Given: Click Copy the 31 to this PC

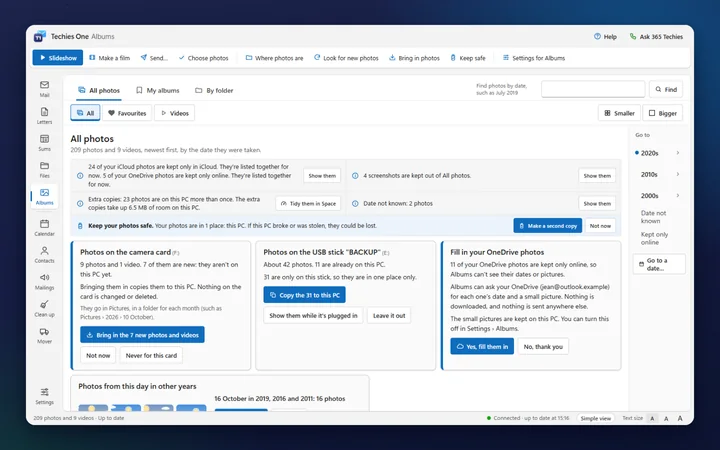Looking at the screenshot, I should click(x=304, y=295).
